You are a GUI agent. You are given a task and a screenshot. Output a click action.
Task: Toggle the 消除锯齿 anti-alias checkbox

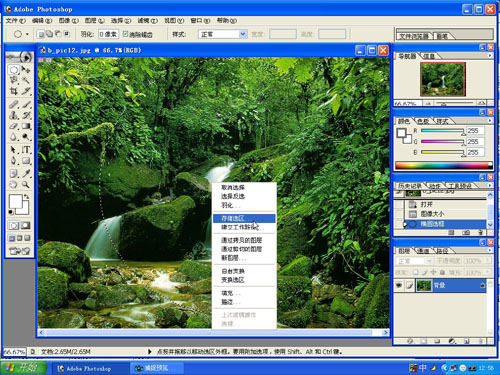pyautogui.click(x=125, y=34)
